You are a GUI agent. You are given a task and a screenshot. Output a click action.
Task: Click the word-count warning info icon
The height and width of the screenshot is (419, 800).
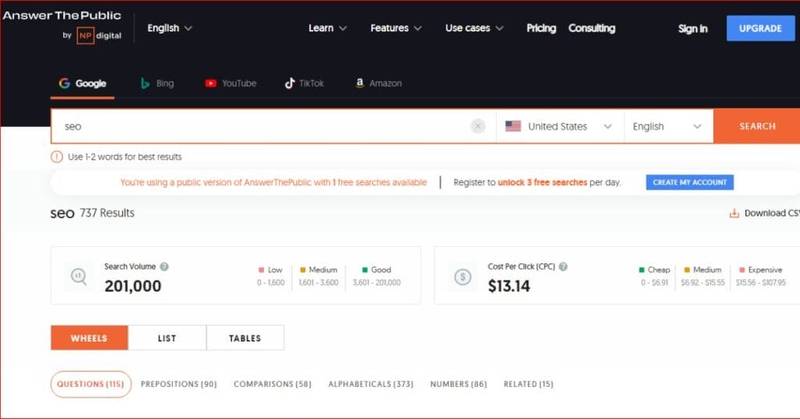pos(57,157)
